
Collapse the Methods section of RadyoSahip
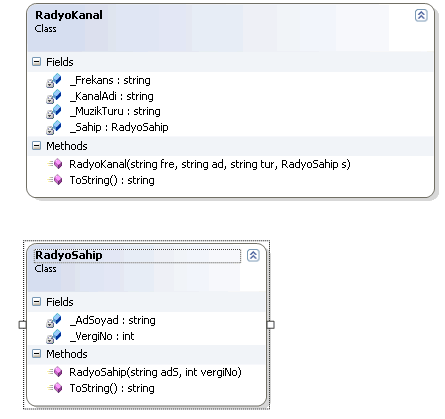(x=36, y=354)
